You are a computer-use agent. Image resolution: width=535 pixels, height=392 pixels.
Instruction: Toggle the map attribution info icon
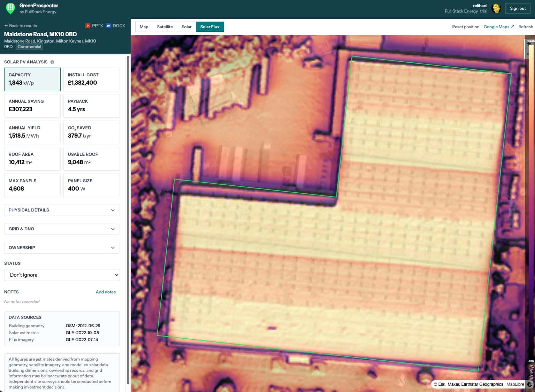(530, 384)
